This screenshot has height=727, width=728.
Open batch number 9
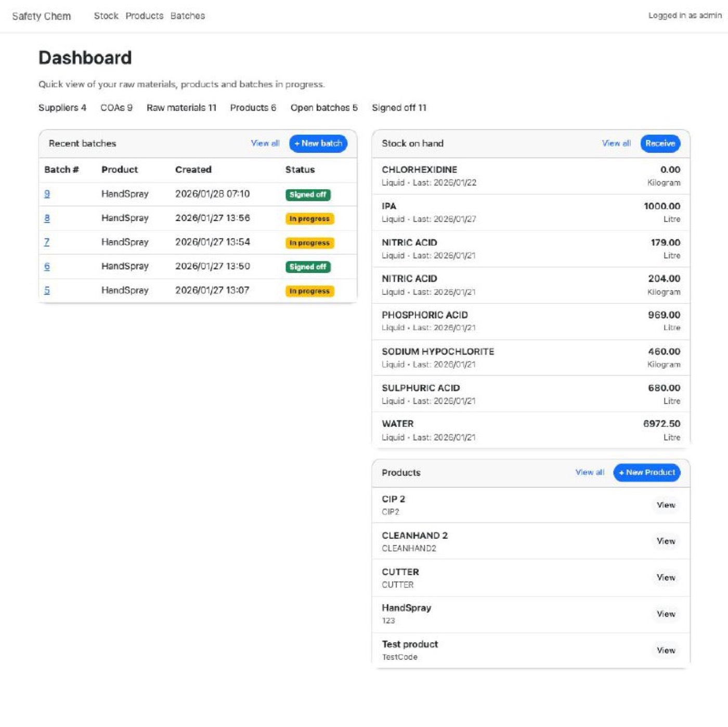[x=47, y=193]
